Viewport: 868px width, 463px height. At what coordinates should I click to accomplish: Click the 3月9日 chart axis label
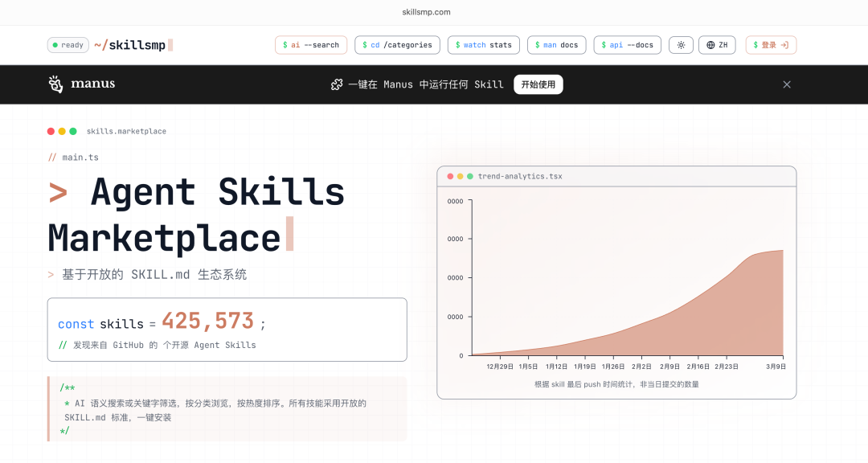click(x=776, y=367)
